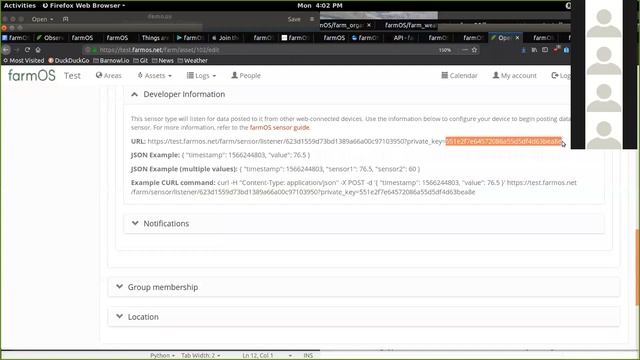
Task: Open the Barnowl.io bookmark folder
Action: 111,60
